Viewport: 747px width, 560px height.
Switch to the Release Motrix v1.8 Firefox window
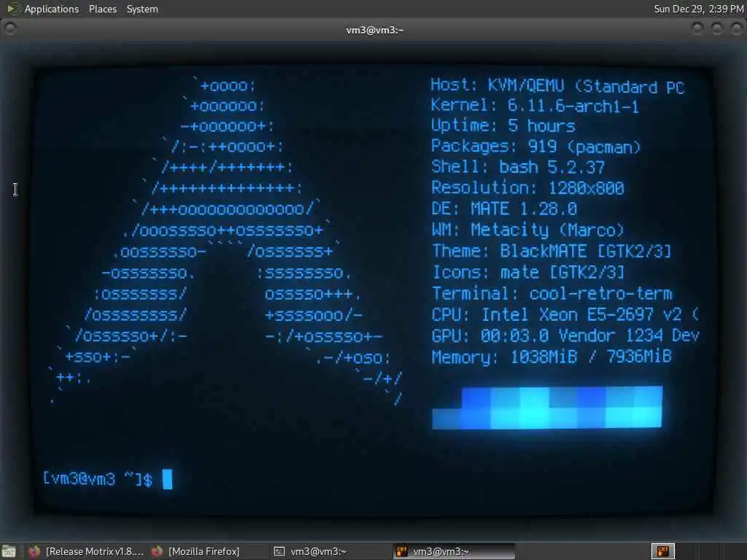click(x=86, y=551)
